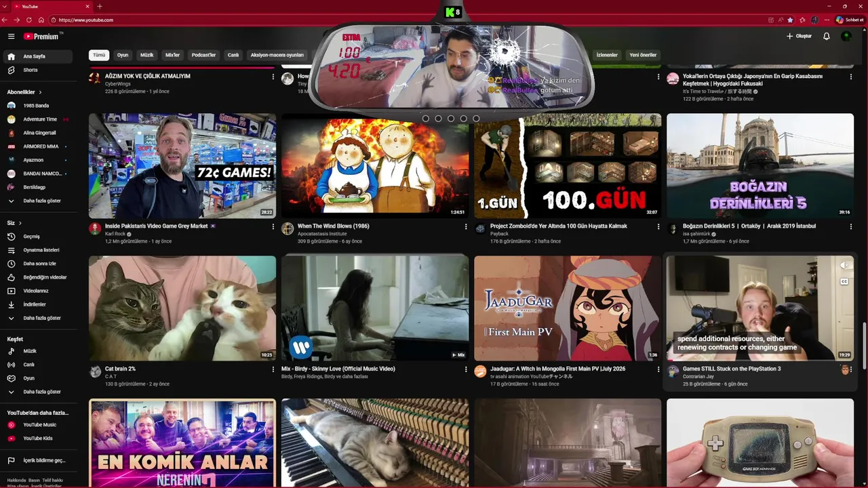Open options menu for Inside Pakistan's video
Screen dimensions: 868x488
point(273,226)
